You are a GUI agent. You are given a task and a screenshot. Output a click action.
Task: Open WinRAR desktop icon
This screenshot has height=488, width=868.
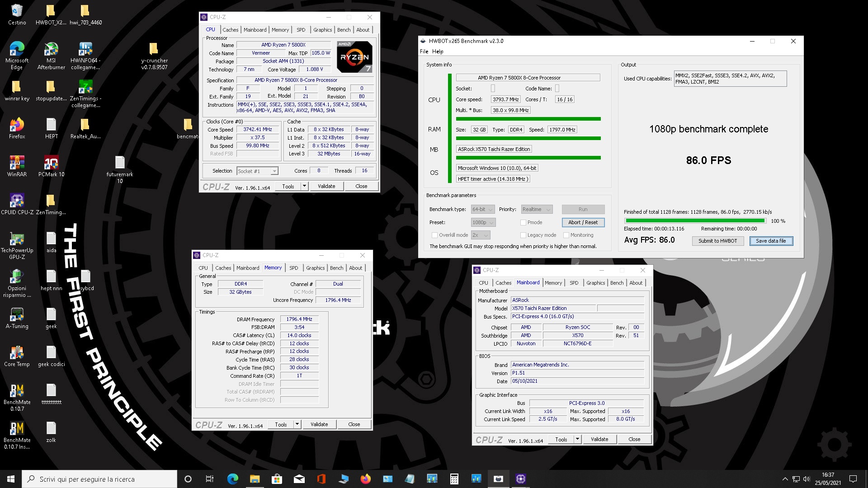tap(17, 166)
